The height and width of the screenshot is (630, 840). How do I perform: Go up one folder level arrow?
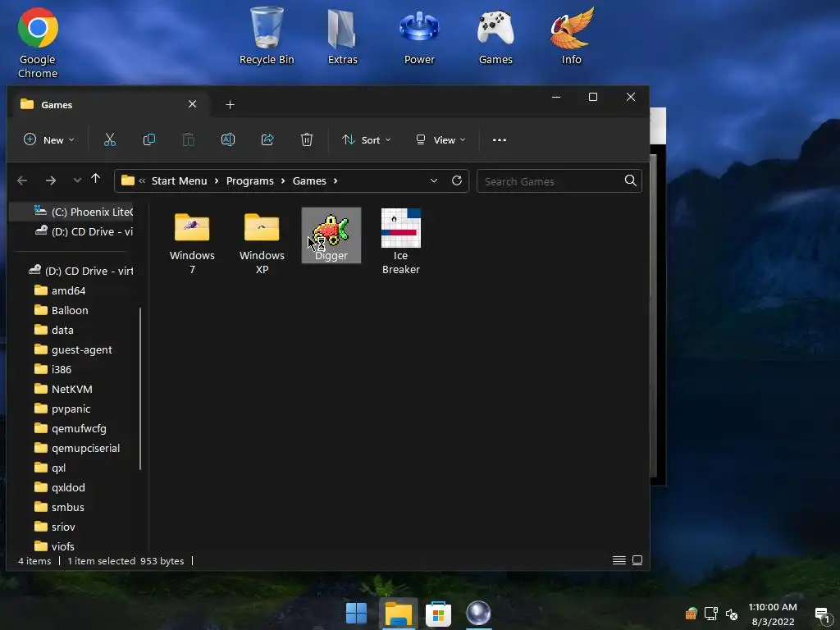[x=95, y=179]
